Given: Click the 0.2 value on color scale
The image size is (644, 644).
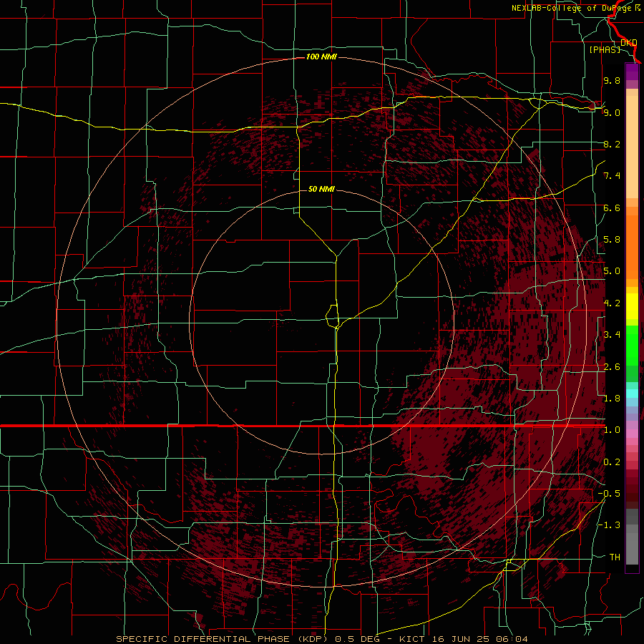Looking at the screenshot, I should click(612, 462).
